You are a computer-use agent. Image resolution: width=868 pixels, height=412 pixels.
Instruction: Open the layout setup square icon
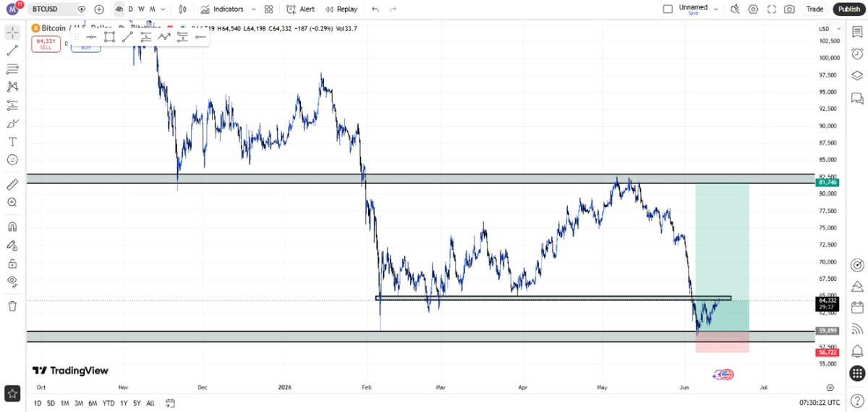[x=668, y=9]
